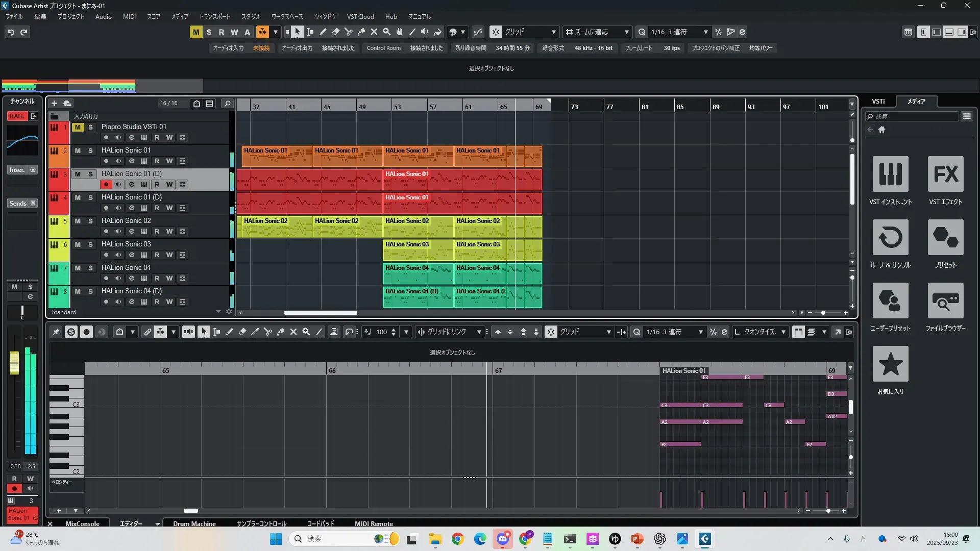This screenshot has width=980, height=551.
Task: Open VST Instruments media tile
Action: [890, 174]
